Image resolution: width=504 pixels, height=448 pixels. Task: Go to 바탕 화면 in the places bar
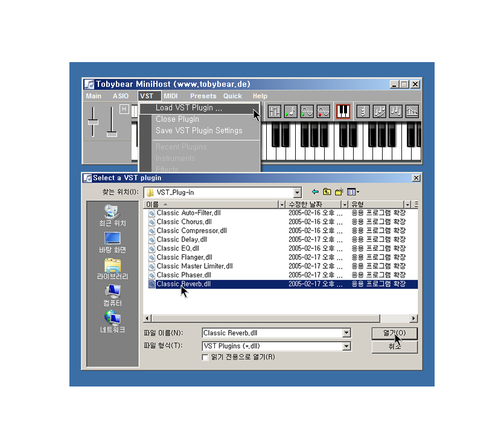(x=112, y=243)
